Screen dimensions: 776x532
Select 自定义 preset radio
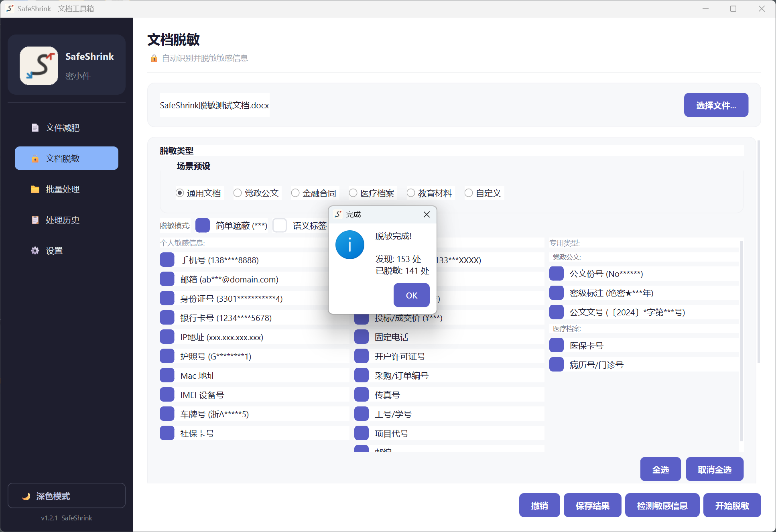[469, 193]
